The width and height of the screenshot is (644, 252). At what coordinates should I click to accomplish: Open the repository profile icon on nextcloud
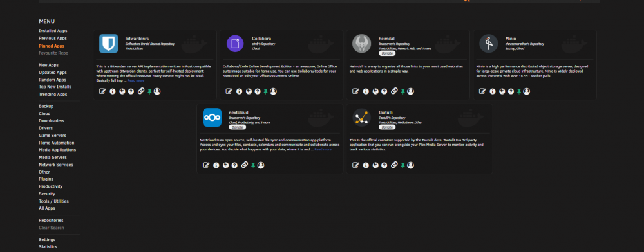261,165
